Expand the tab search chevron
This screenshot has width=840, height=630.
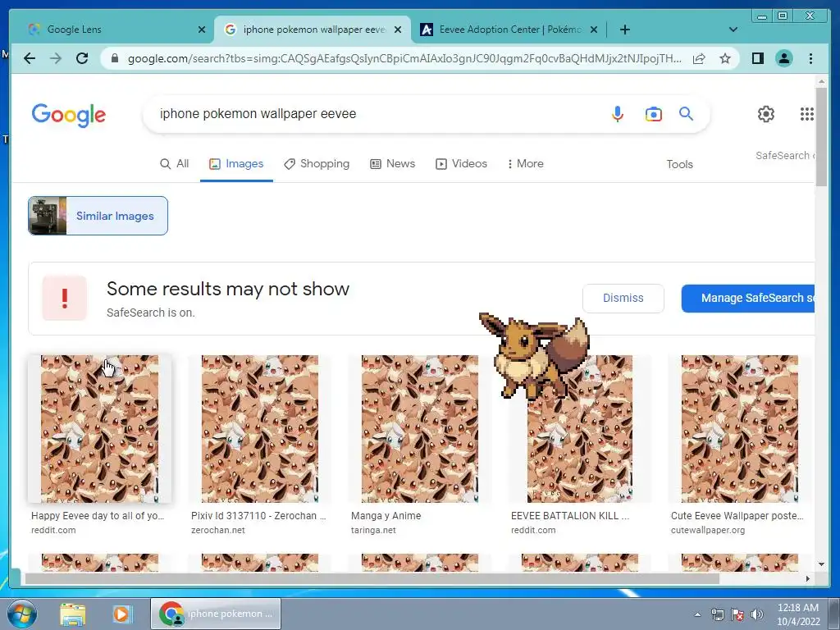(733, 30)
